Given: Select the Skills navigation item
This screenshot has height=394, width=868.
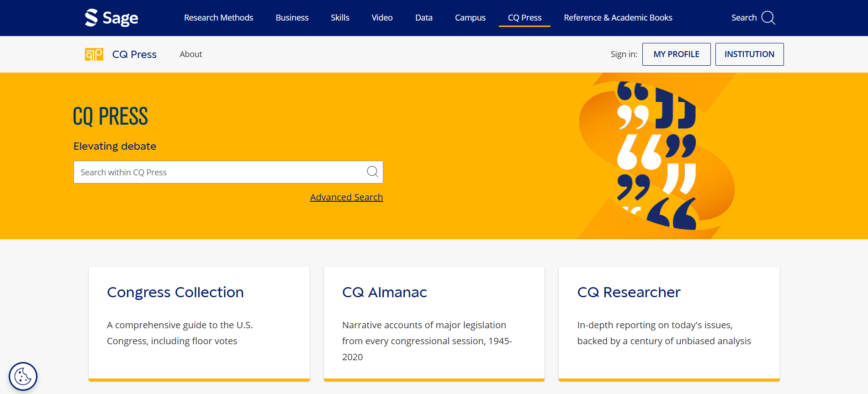Looking at the screenshot, I should point(340,18).
